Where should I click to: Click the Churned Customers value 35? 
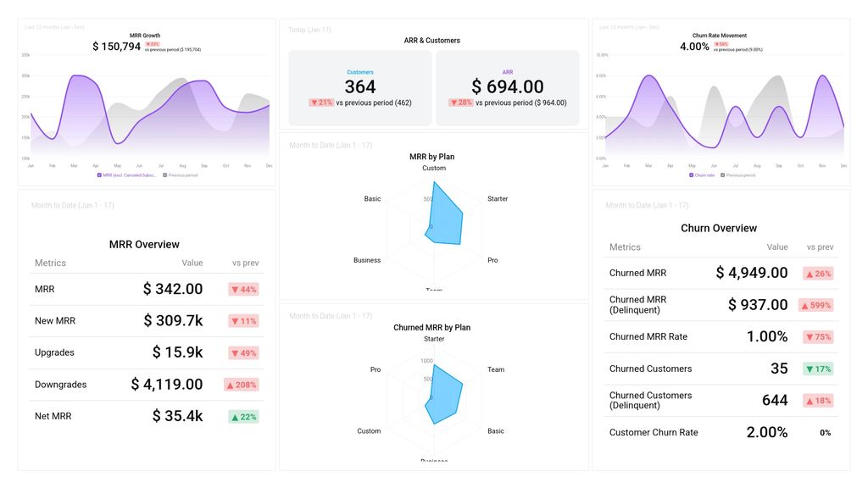pos(780,369)
